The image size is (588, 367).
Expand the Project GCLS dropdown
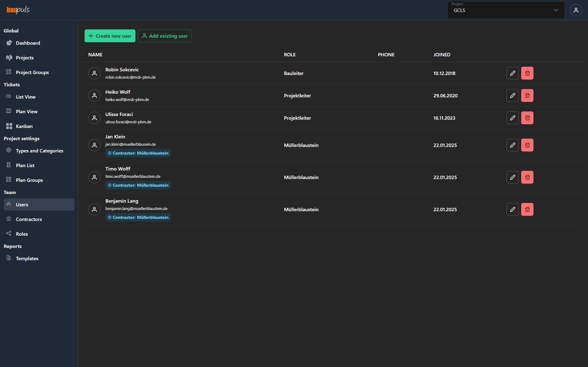pyautogui.click(x=506, y=10)
